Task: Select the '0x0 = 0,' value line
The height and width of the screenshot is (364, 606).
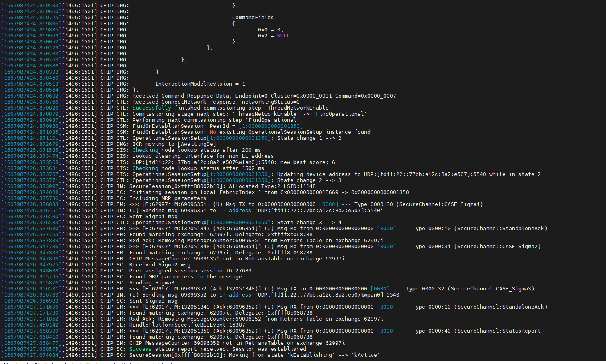Action: tap(270, 30)
